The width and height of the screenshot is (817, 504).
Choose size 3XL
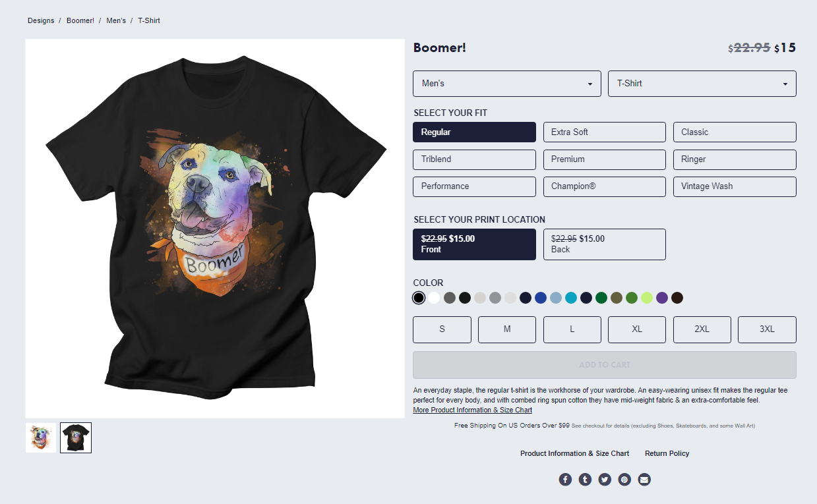[767, 329]
